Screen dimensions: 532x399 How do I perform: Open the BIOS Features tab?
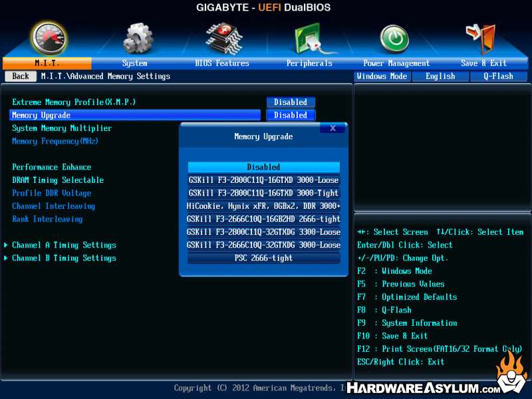point(222,63)
